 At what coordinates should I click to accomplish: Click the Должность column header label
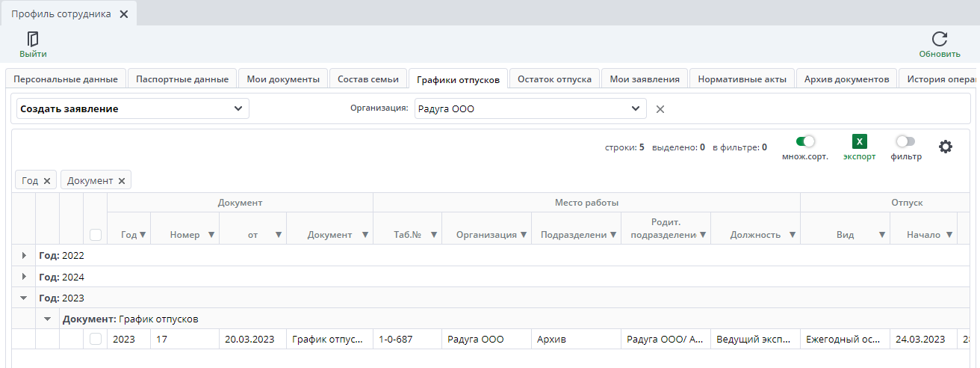[x=756, y=235]
